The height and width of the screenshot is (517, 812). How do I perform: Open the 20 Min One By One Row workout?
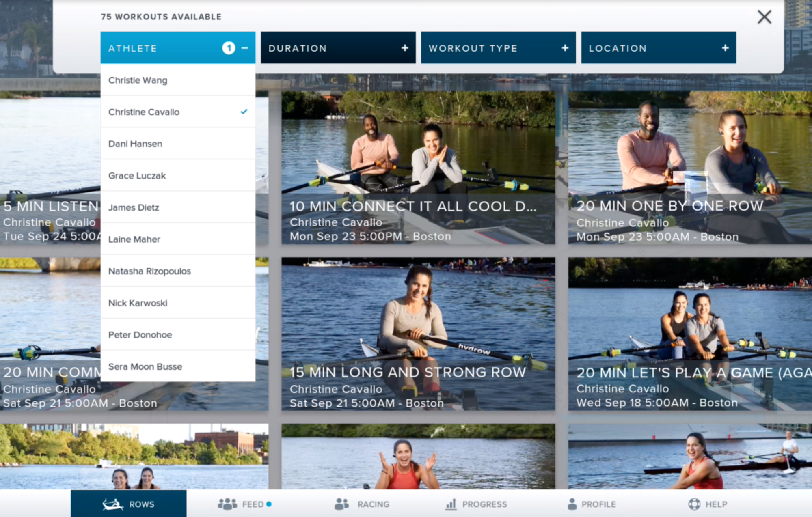[690, 168]
